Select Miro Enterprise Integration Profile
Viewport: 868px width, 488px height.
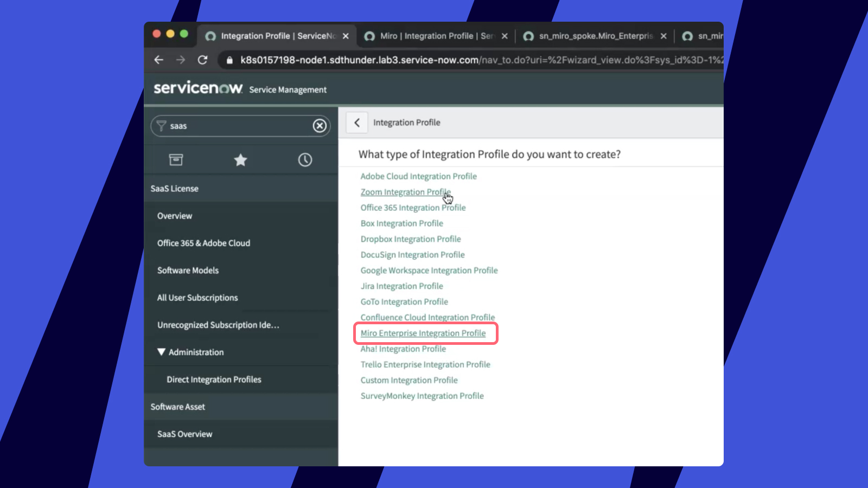pos(423,333)
